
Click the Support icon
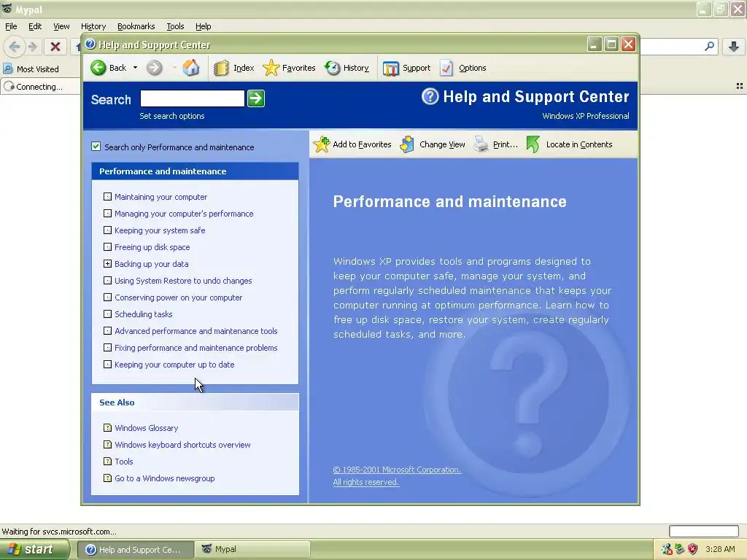[391, 69]
